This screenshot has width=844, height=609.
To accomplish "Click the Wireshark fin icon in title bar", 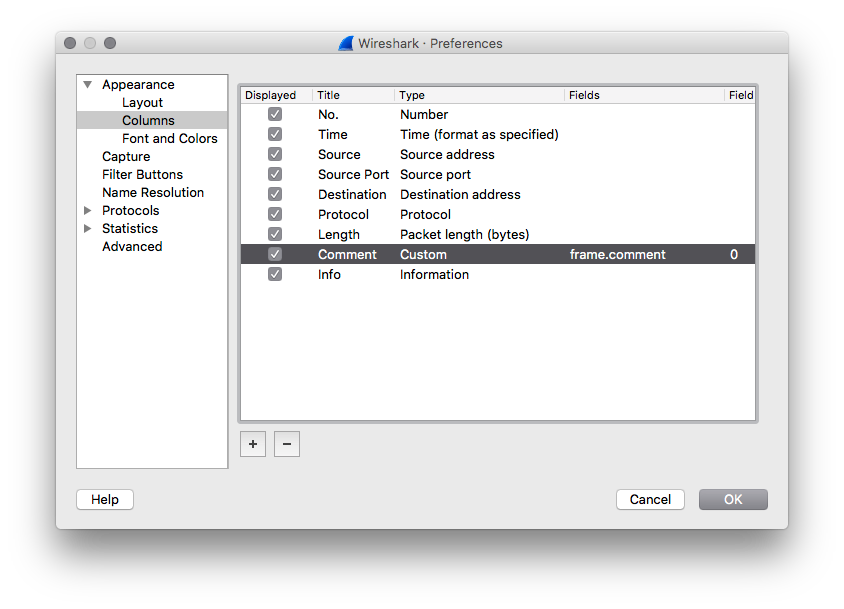I will (x=346, y=43).
